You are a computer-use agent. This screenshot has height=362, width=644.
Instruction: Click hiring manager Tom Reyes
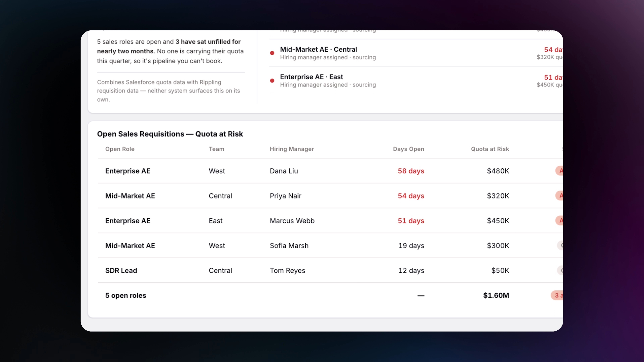[x=287, y=270]
